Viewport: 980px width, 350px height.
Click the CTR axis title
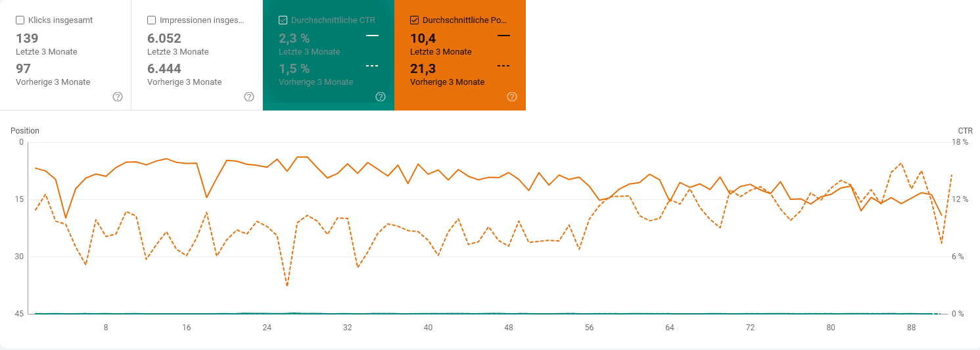(965, 131)
